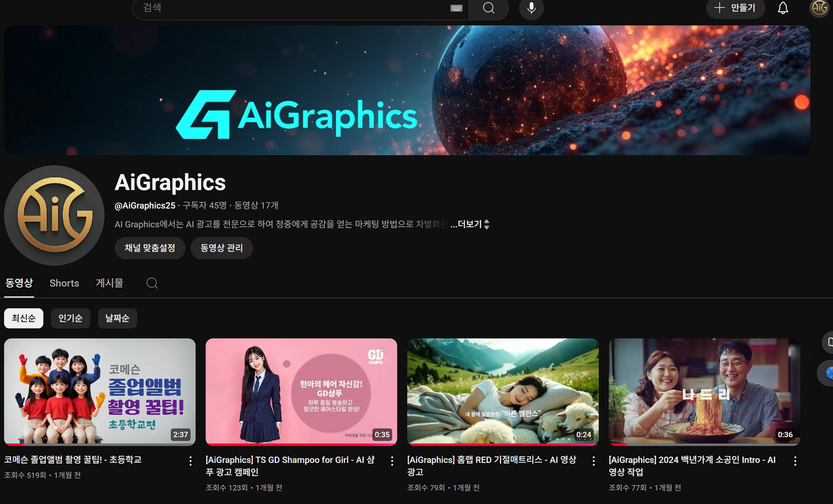Click the search magnifier button in top bar

click(x=489, y=8)
